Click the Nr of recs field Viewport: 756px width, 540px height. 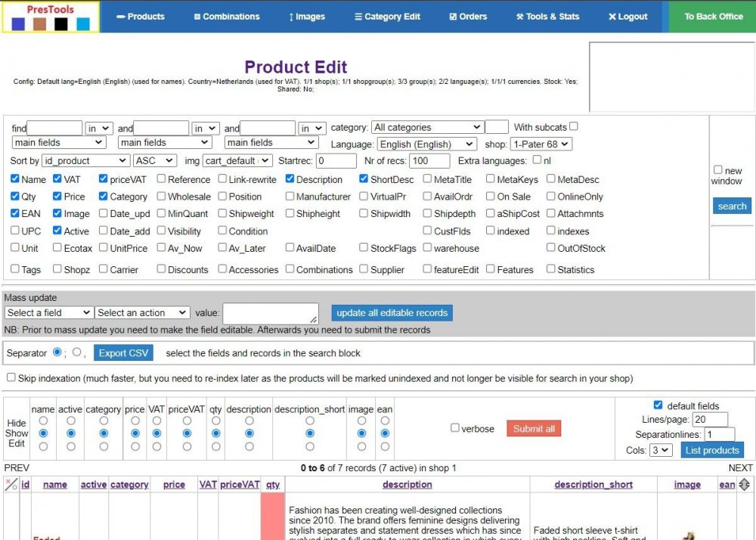click(429, 160)
